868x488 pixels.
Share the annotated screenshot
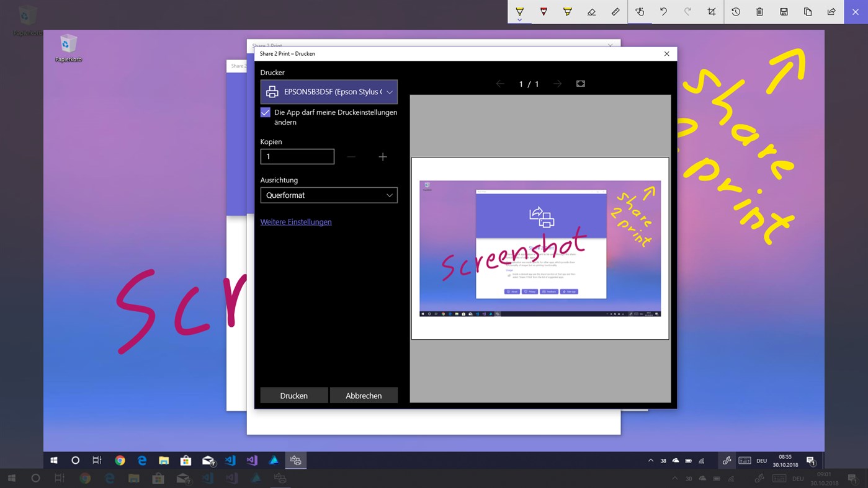pos(831,12)
